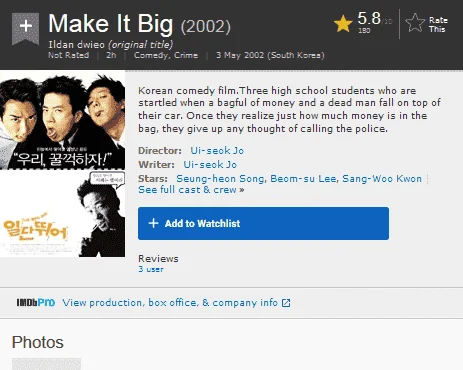Click the IMDbPro logo
Screen dimensions: 463x370
[x=36, y=303]
